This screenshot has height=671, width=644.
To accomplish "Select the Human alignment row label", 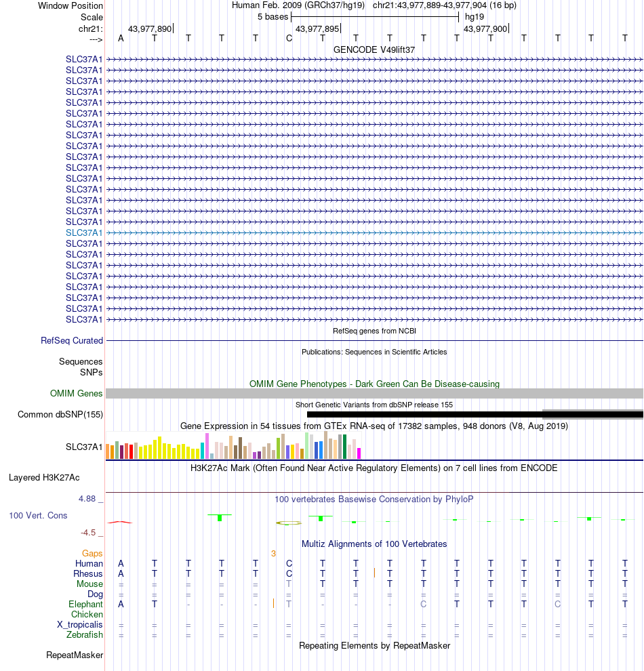I will click(x=89, y=564).
